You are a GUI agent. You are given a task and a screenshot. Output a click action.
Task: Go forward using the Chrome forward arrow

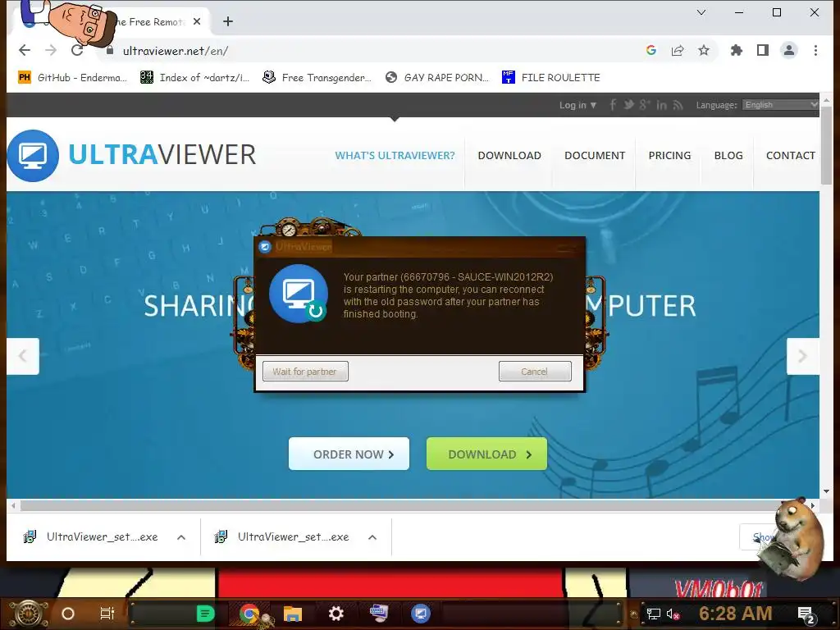tap(51, 50)
